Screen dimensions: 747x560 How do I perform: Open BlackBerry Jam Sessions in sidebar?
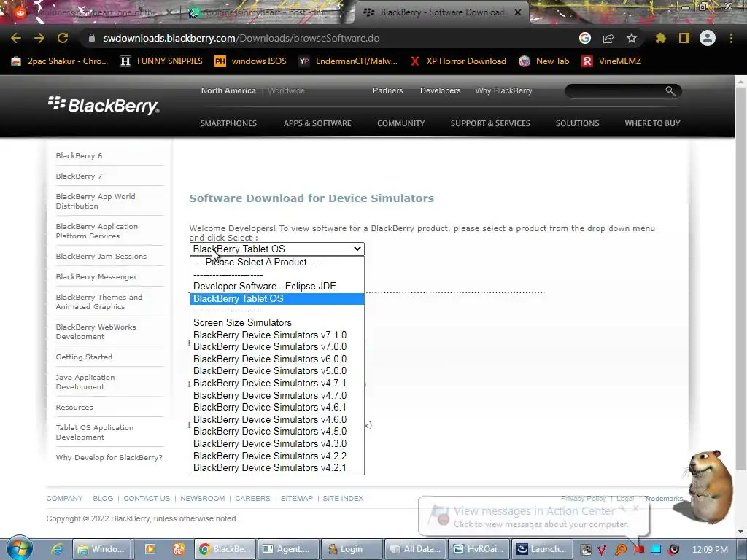coord(101,256)
